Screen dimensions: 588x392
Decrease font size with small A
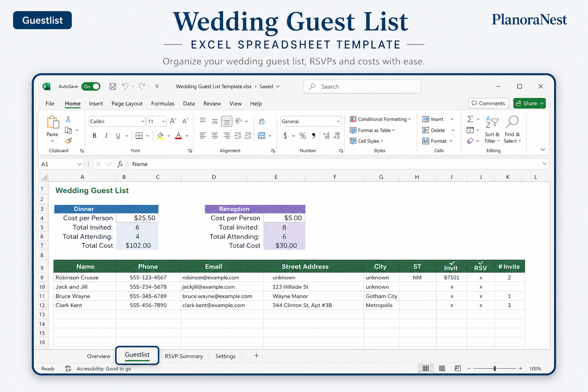185,121
